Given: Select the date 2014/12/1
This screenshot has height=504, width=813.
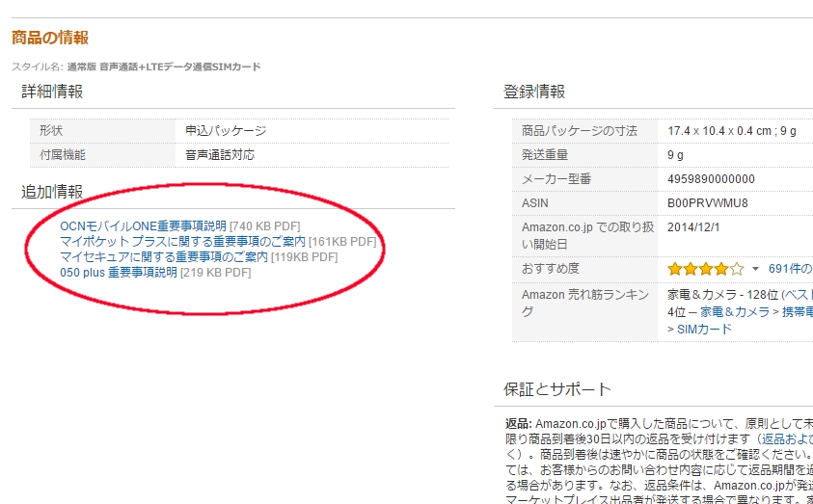Looking at the screenshot, I should point(693,227).
